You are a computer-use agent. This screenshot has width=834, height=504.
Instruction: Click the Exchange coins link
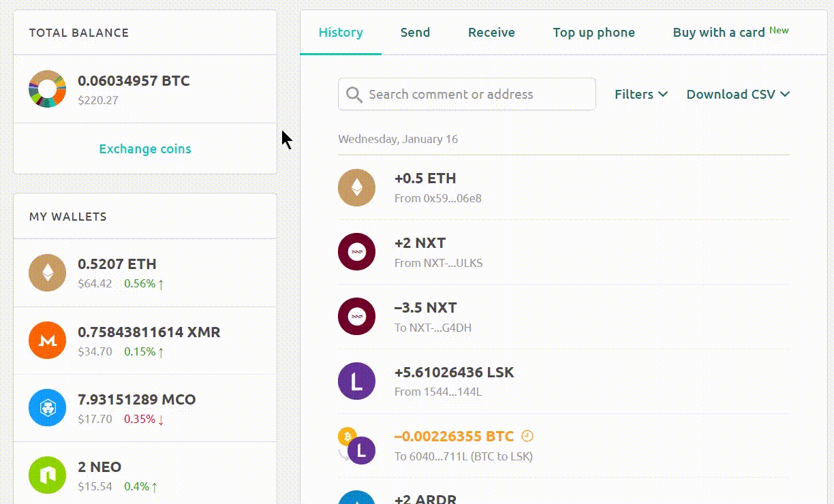coord(144,148)
